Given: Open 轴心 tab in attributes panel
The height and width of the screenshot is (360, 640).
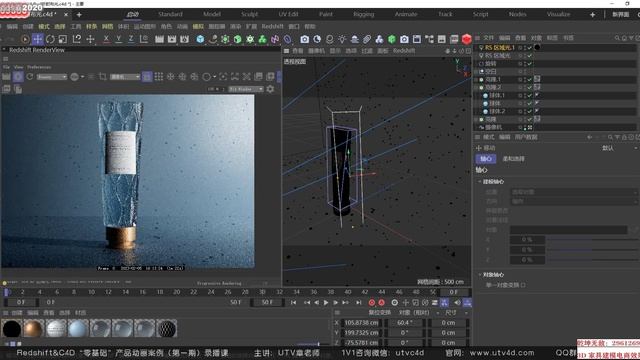Looking at the screenshot, I should pyautogui.click(x=486, y=159).
